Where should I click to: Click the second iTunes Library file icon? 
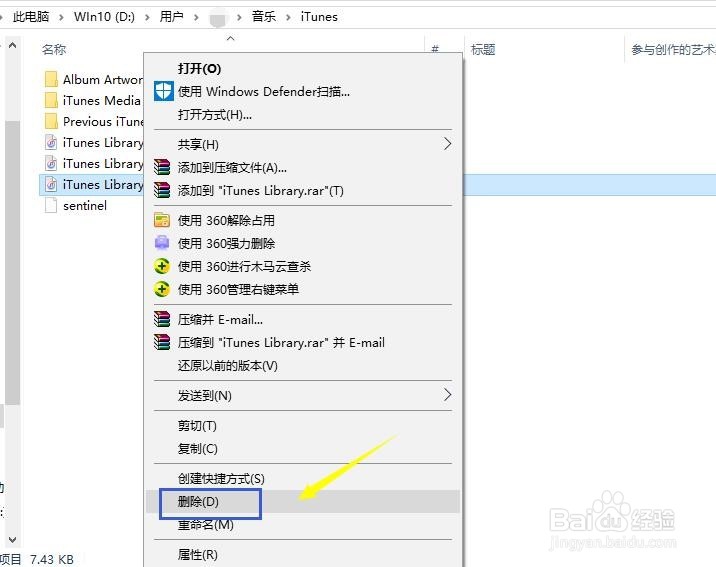click(51, 163)
